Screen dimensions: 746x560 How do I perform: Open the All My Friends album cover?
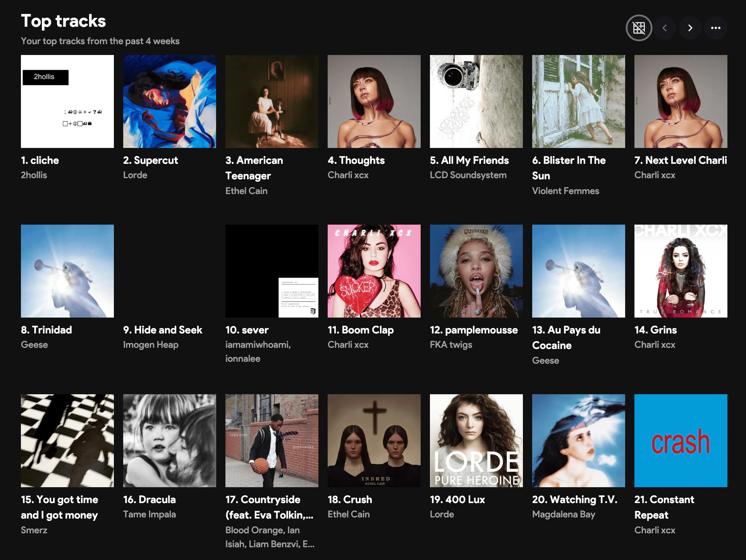click(x=476, y=101)
